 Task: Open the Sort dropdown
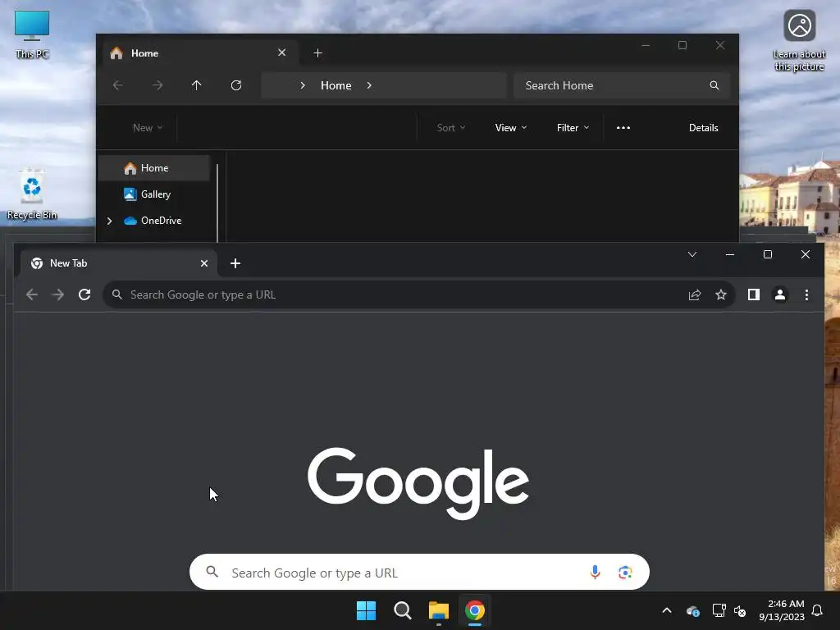[x=450, y=127]
